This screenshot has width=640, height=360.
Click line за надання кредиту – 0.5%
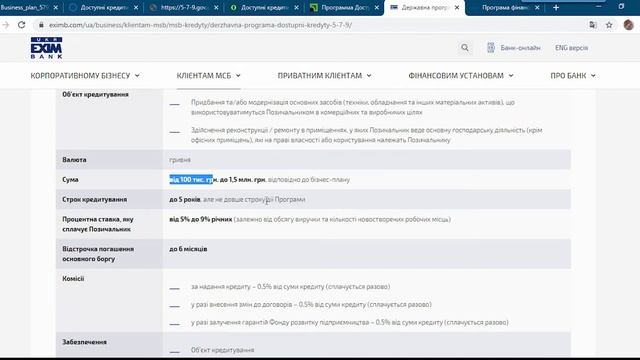pos(290,287)
